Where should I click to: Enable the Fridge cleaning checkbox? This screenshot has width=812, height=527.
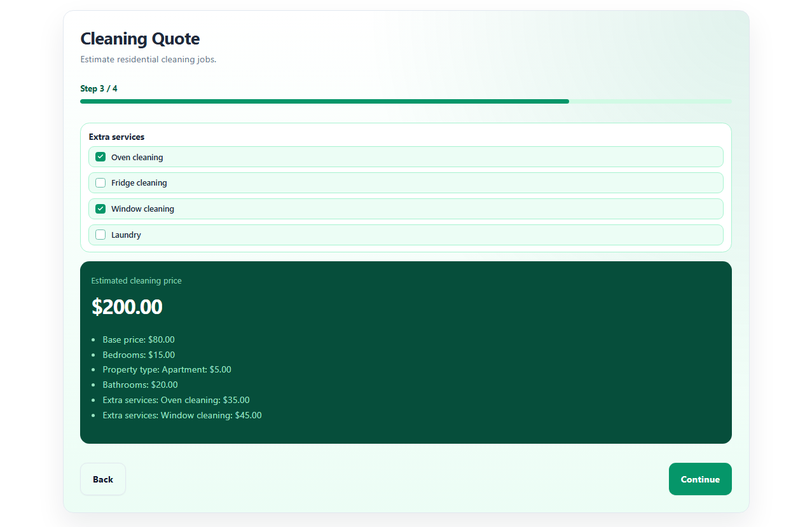point(100,183)
